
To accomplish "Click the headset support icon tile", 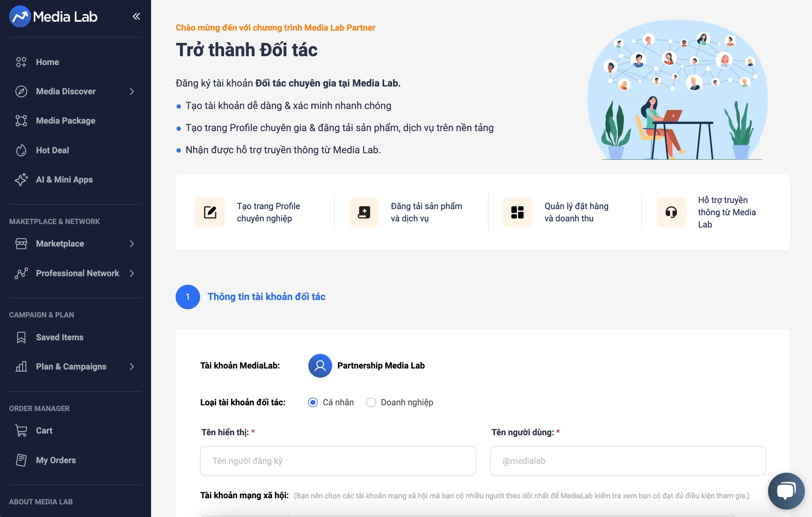I will [x=671, y=212].
